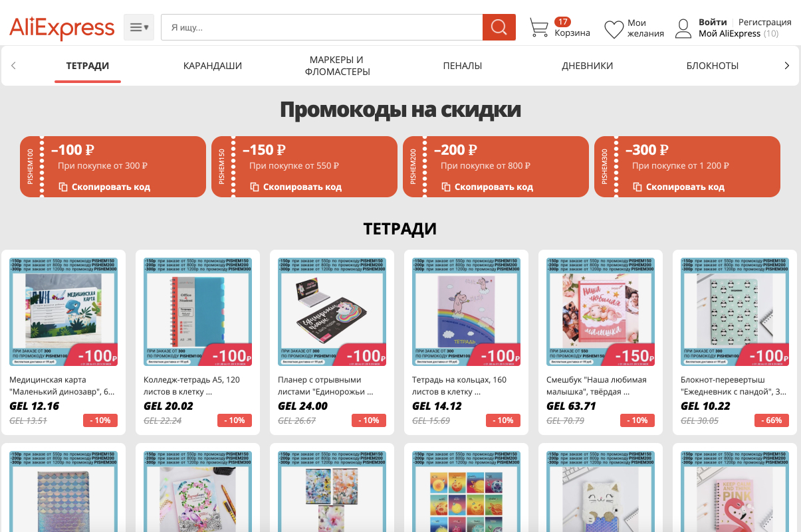Click the Регистрация link
Image resolution: width=801 pixels, height=532 pixels.
765,22
